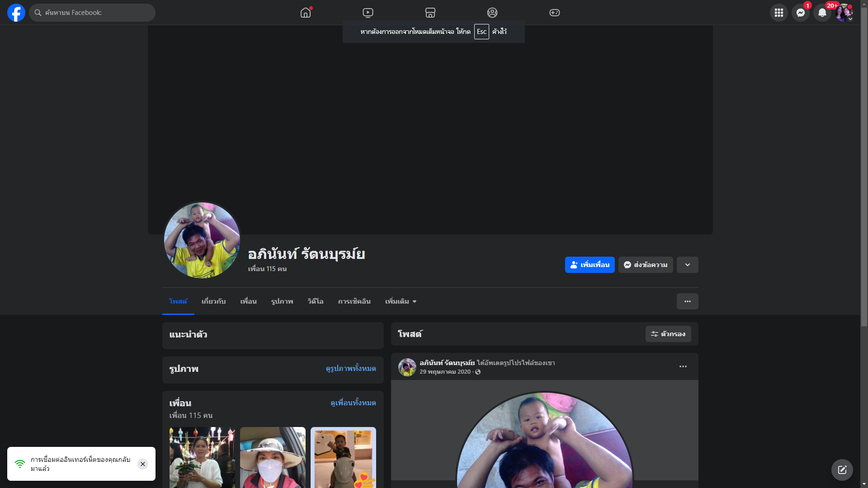Open the Marketplace icon

pos(430,13)
